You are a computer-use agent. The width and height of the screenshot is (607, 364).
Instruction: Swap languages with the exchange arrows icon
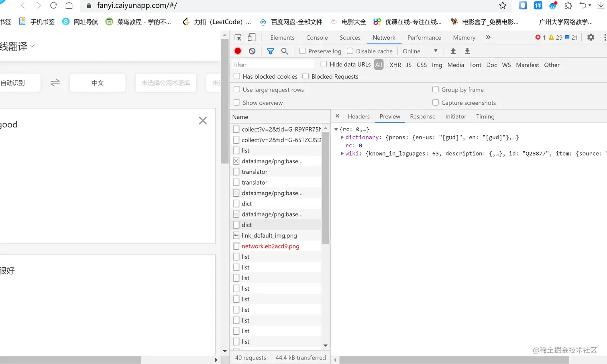pos(55,83)
